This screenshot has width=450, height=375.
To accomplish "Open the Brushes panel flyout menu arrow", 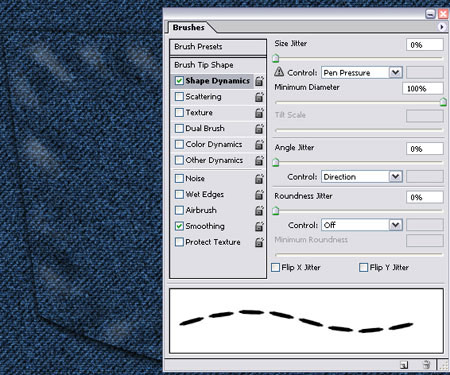I will click(442, 27).
